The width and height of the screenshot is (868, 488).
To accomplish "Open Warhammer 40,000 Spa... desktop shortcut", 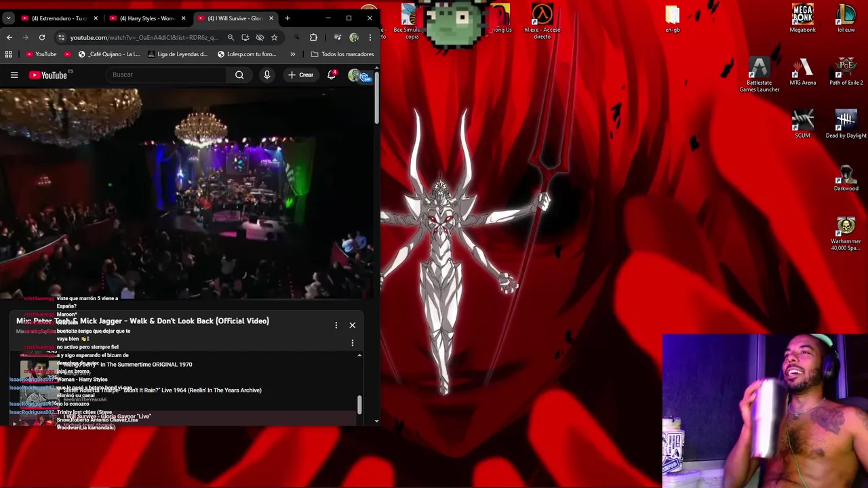I will coord(846,234).
